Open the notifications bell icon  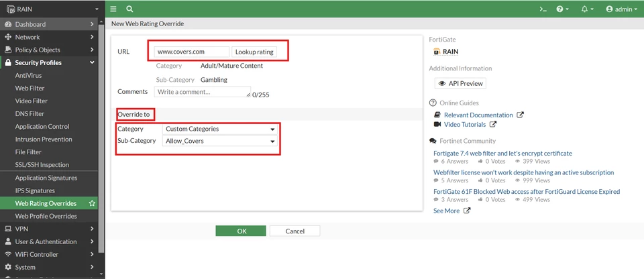click(x=588, y=9)
